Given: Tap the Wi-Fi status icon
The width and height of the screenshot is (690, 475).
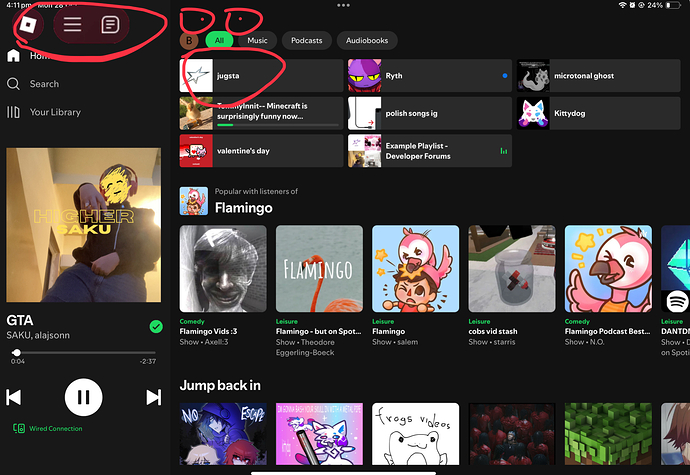Looking at the screenshot, I should tap(622, 5).
